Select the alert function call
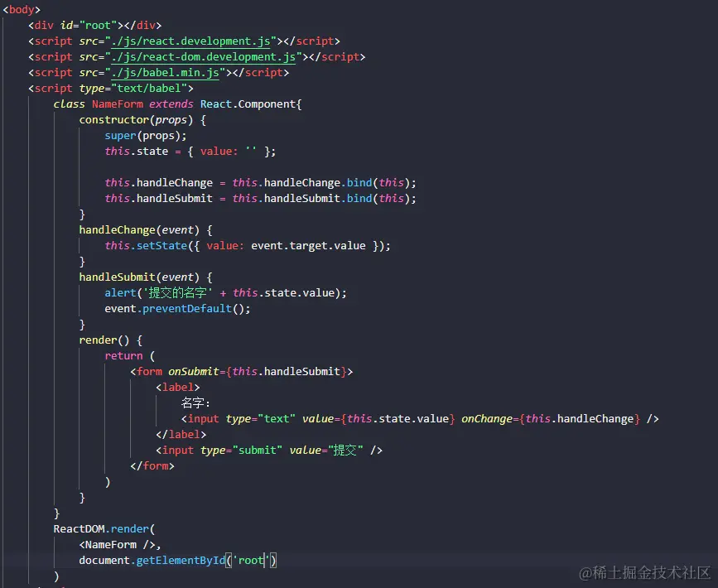 [x=120, y=292]
